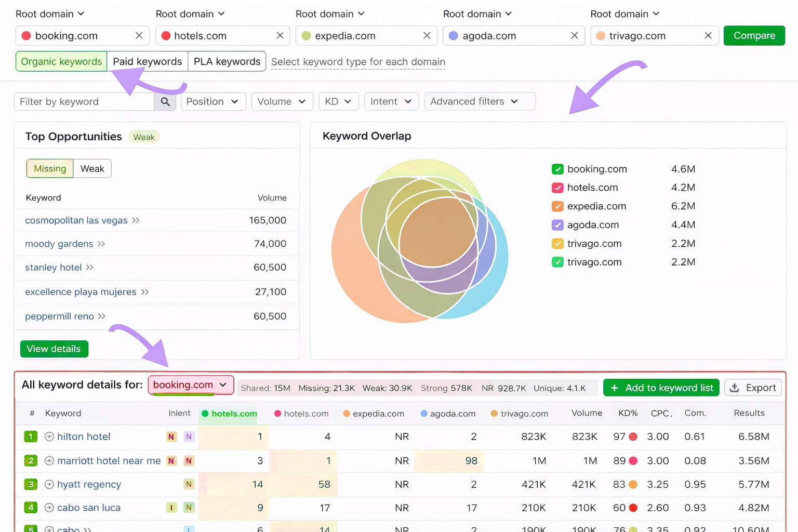The width and height of the screenshot is (798, 532).
Task: Click the double-arrow icon beside 'cosmopolitan las vegas'
Action: 136,220
